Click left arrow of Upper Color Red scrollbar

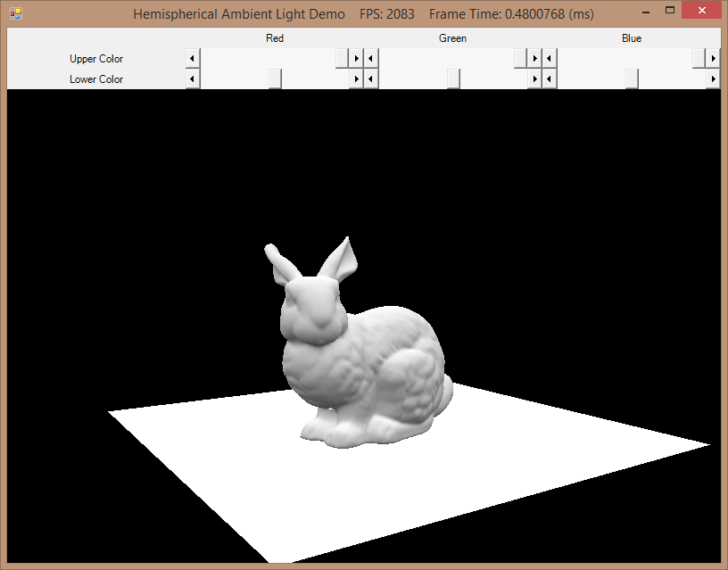(193, 58)
